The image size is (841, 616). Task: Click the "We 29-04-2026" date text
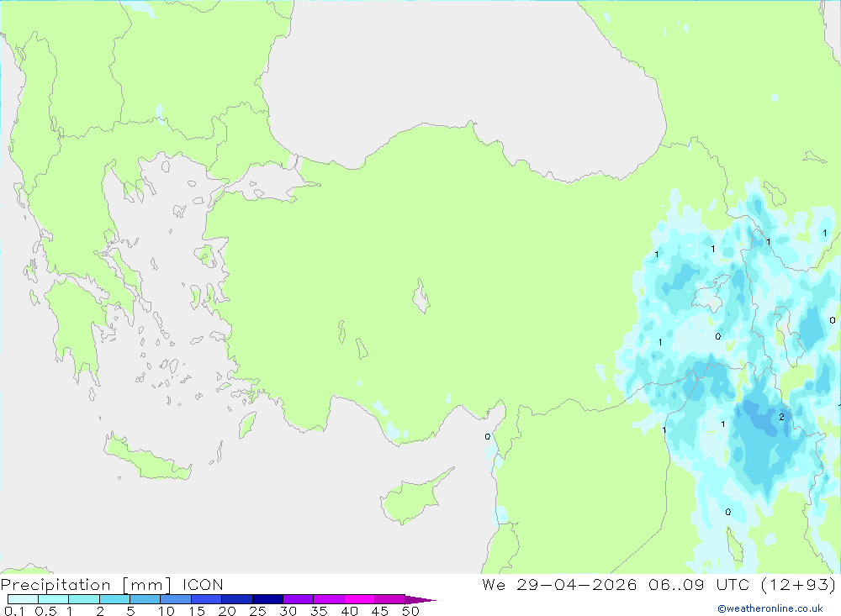tap(559, 585)
